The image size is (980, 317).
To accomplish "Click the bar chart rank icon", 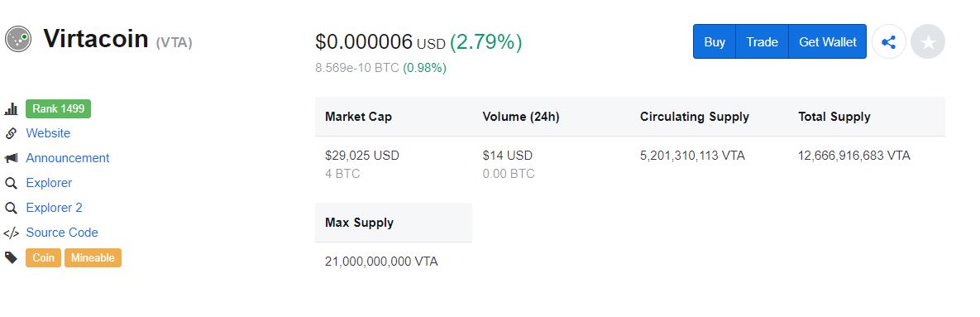I will tap(11, 108).
